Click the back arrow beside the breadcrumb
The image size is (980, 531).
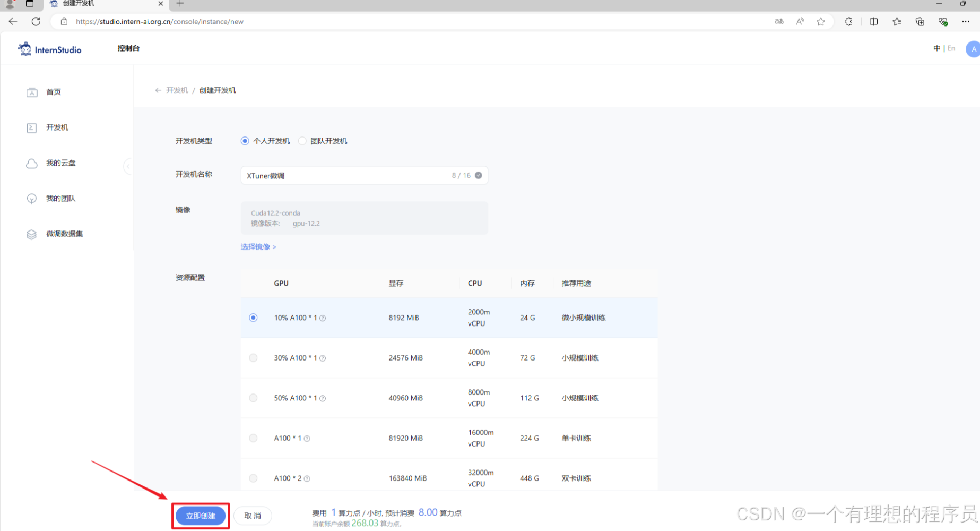coord(158,90)
